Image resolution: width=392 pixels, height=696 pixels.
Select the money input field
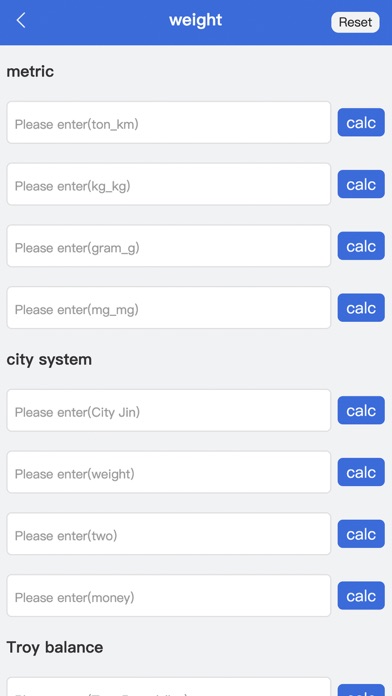(169, 596)
